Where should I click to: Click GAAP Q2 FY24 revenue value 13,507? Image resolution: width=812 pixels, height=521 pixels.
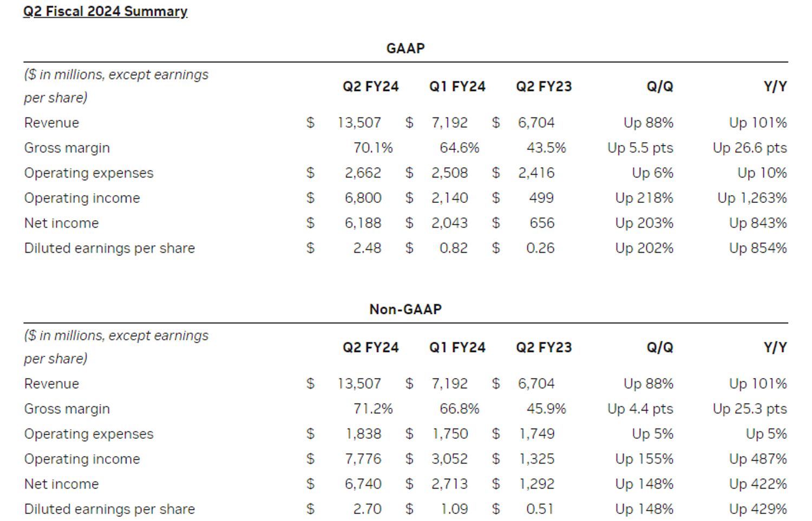359,123
